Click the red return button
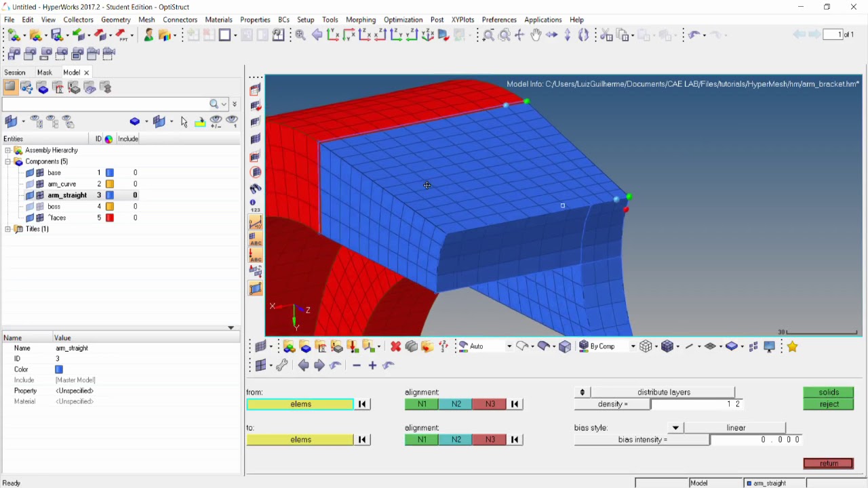 [x=829, y=464]
